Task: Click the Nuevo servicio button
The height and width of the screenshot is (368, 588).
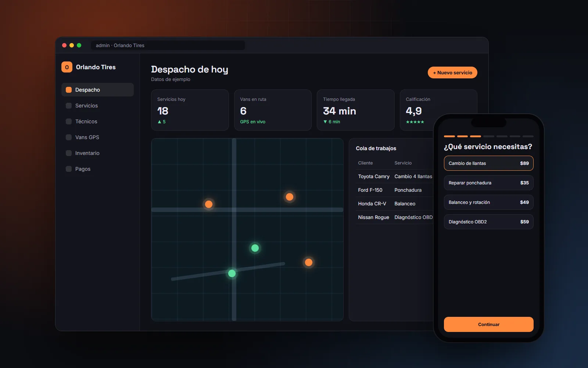Action: 452,72
